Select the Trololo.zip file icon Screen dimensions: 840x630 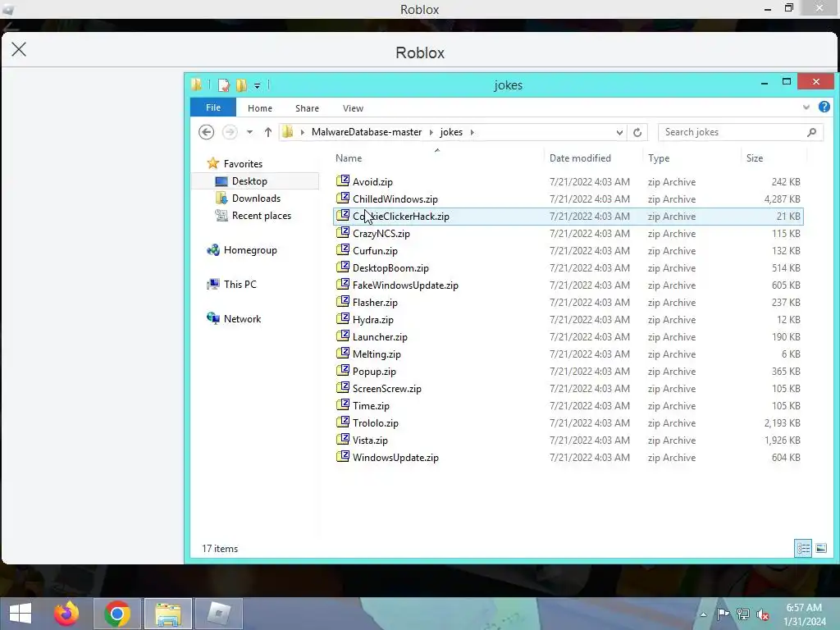pos(343,422)
